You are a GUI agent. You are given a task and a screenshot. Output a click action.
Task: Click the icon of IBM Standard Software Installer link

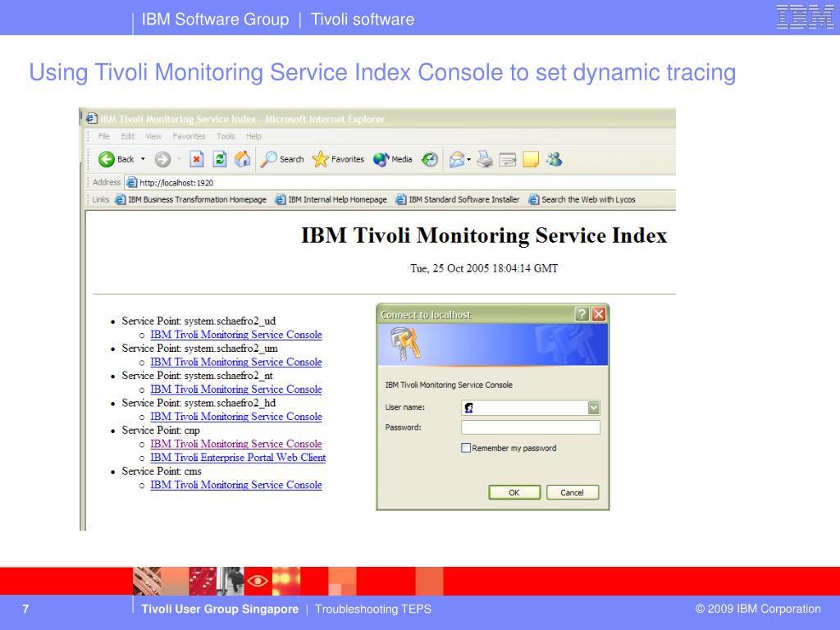click(x=400, y=199)
